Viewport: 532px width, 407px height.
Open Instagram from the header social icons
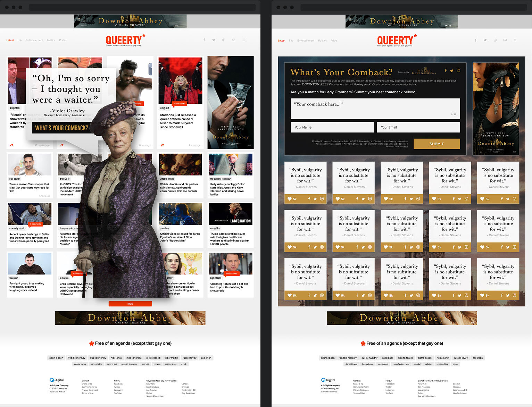click(x=224, y=40)
